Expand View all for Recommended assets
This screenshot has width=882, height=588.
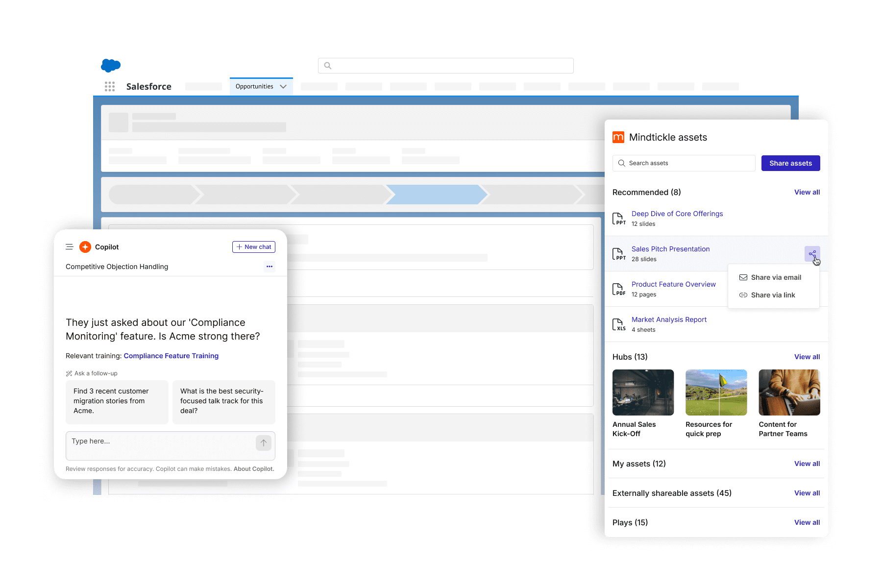tap(807, 192)
